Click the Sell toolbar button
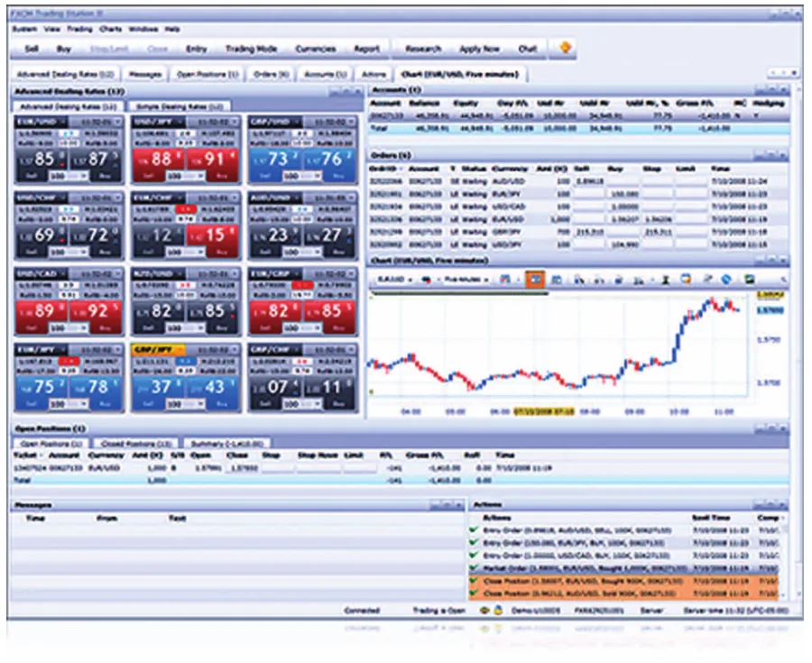Viewport: 812px width, 663px height. 31,49
